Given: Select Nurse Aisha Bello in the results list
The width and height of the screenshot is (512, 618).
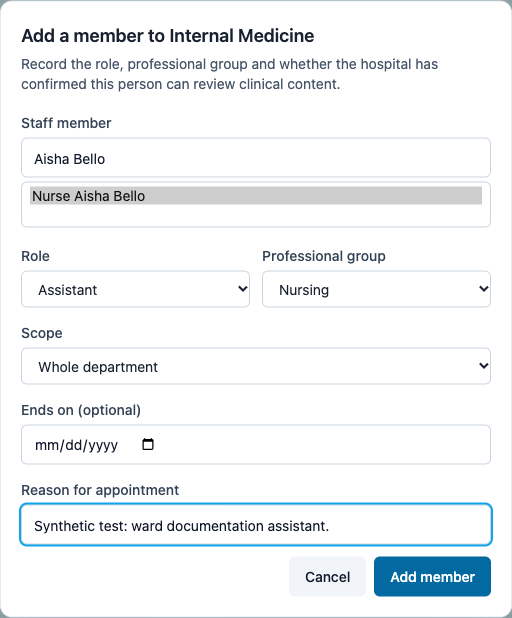Looking at the screenshot, I should tap(256, 195).
